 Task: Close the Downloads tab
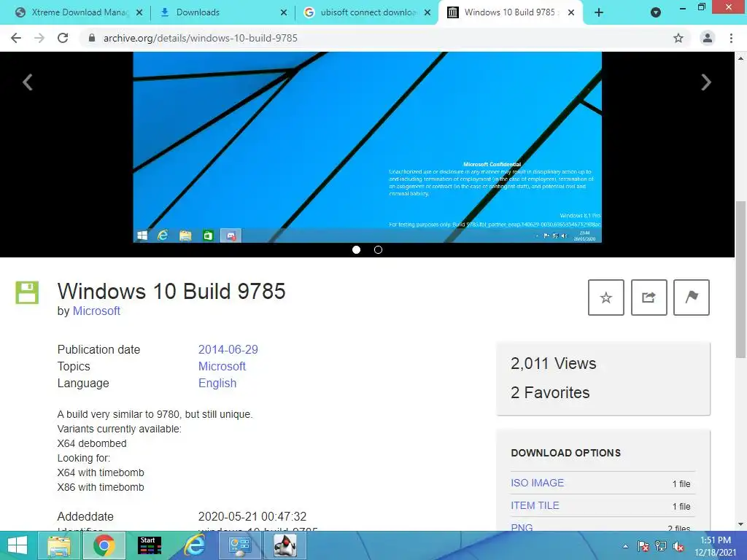(x=284, y=12)
